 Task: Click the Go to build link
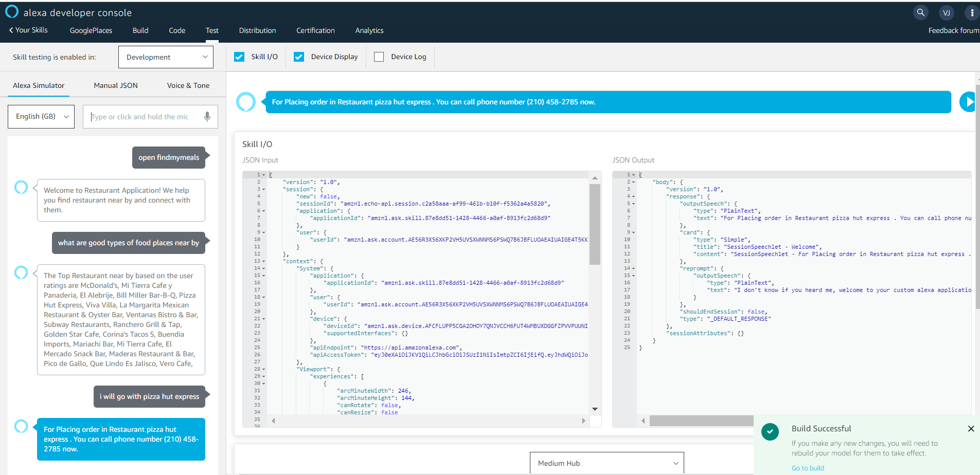point(808,468)
